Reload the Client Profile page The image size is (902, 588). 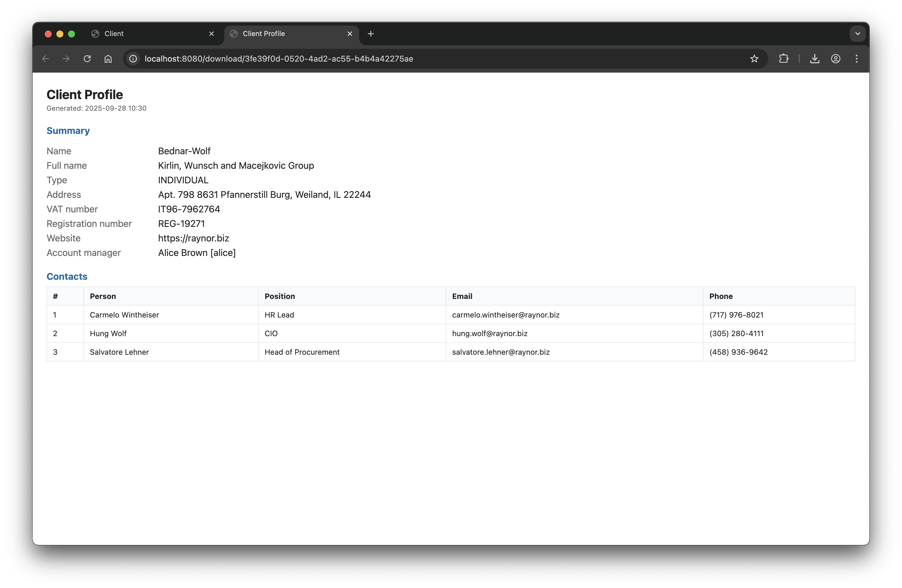coord(87,59)
